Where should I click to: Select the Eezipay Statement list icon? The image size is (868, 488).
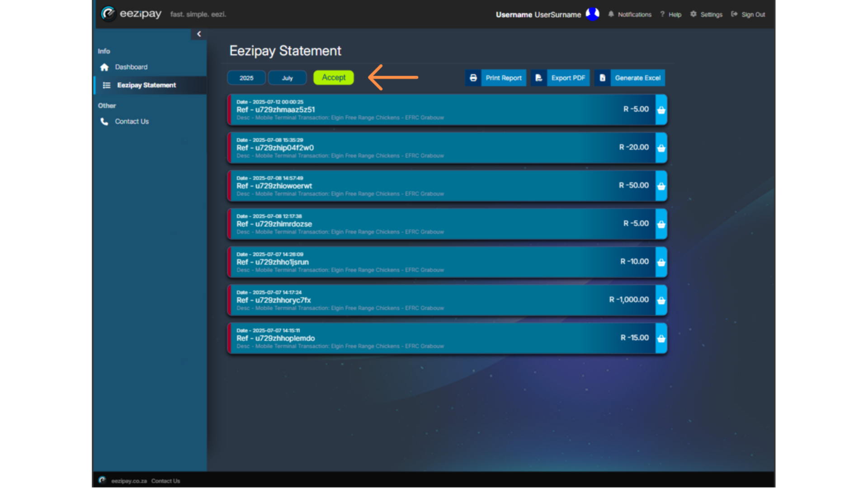107,85
